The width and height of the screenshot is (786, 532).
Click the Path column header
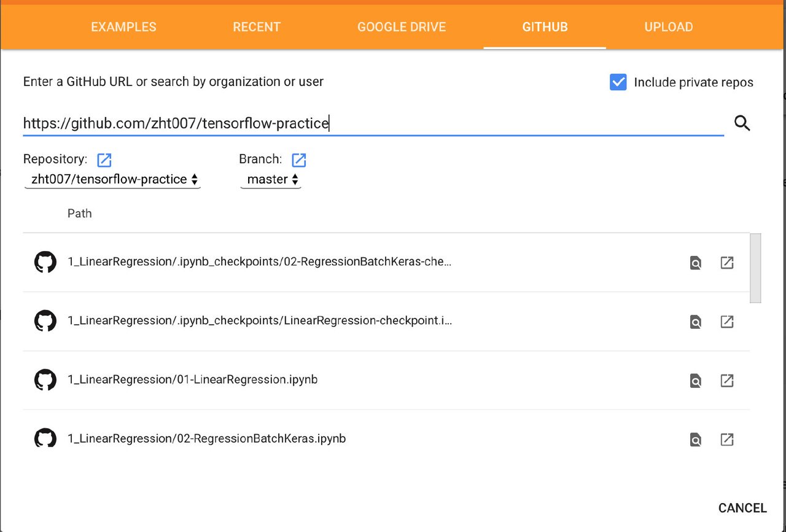pyautogui.click(x=80, y=214)
